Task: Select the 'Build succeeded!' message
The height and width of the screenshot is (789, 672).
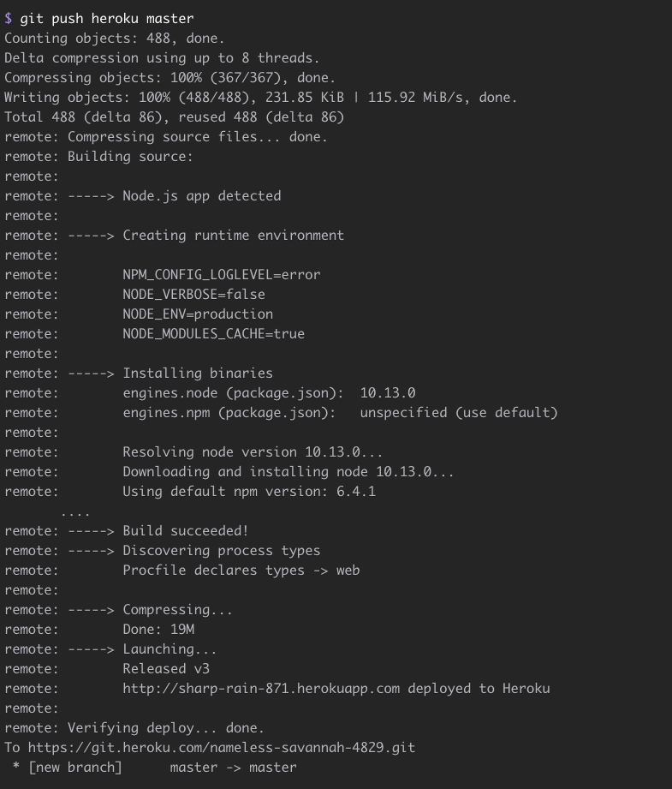Action: point(185,531)
